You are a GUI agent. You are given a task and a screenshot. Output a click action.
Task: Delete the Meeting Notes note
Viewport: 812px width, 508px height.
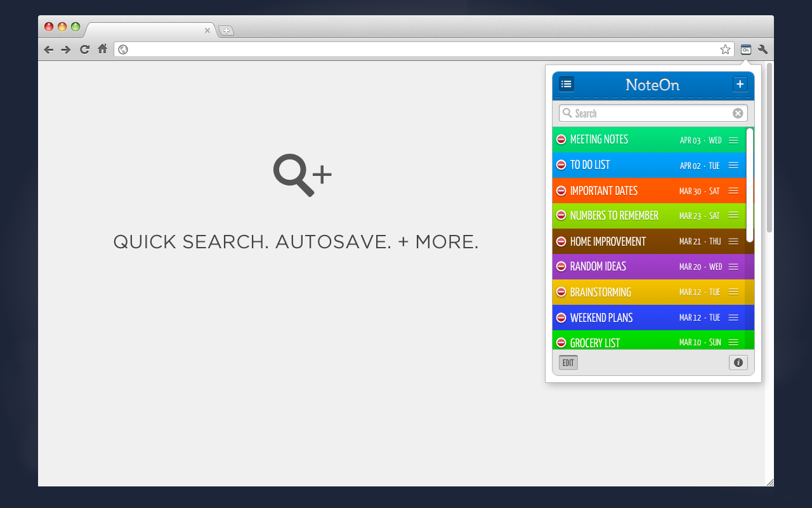(561, 140)
